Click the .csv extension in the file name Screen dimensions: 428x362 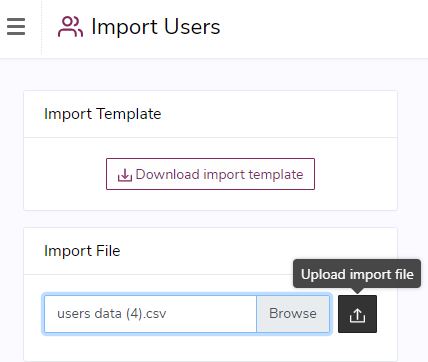[x=155, y=314]
